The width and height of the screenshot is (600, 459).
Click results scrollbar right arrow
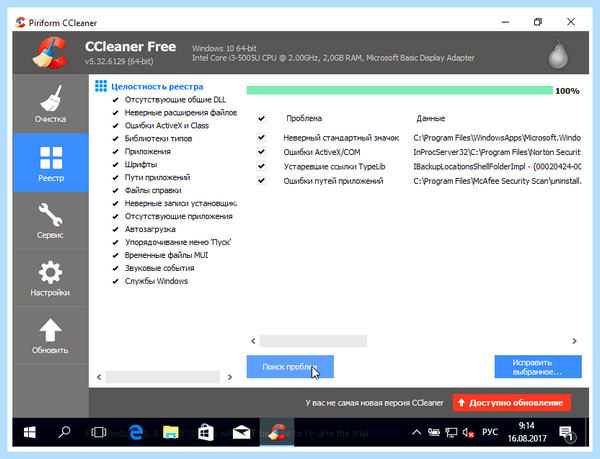(x=574, y=341)
